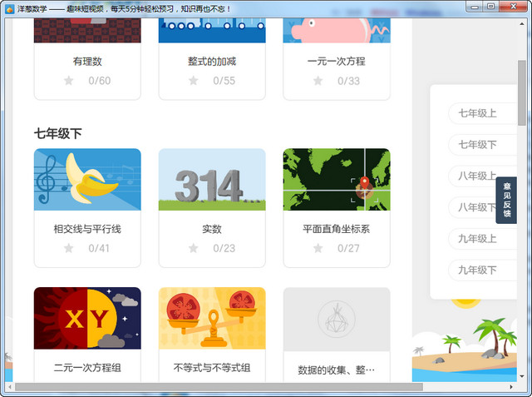Image resolution: width=532 pixels, height=397 pixels.
Task: Open the 意见反馈 feedback button
Action: pyautogui.click(x=506, y=200)
